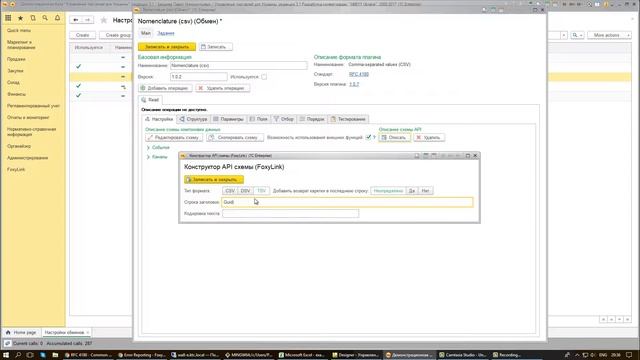Select the Read operation tab
This screenshot has width=640, height=360.
tap(150, 100)
